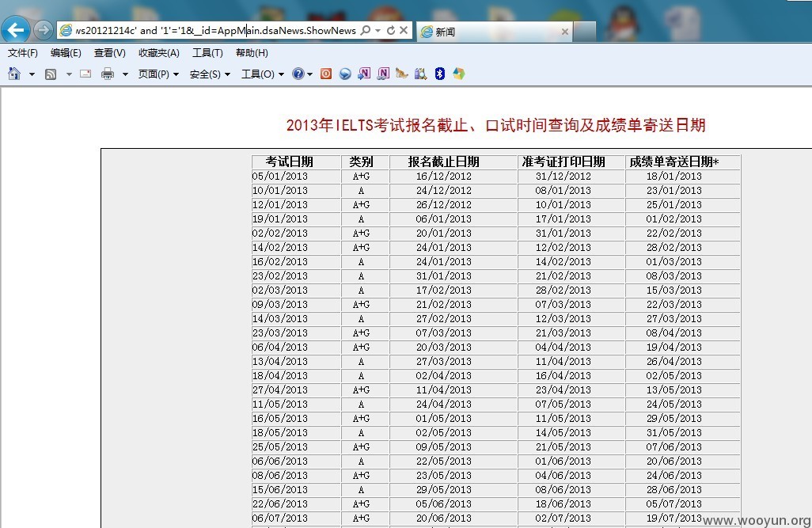The width and height of the screenshot is (812, 528).
Task: Expand the Home button dropdown arrow
Action: click(32, 74)
